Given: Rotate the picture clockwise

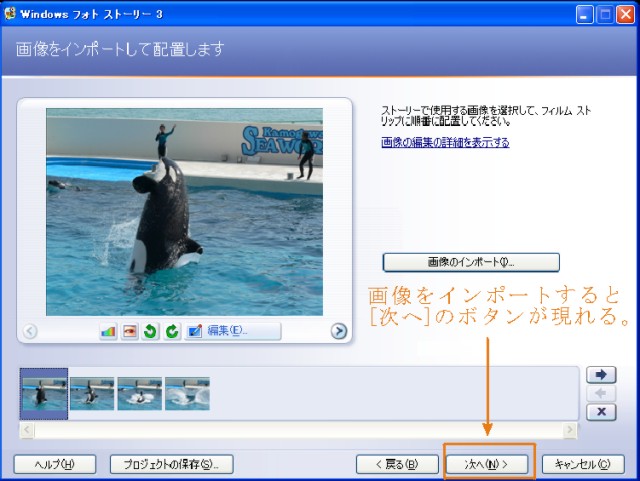Looking at the screenshot, I should 172,331.
